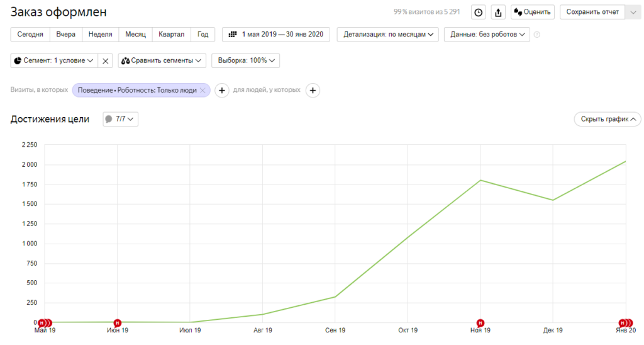This screenshot has height=345, width=644.
Task: Click the Сен 19 axis label
Action: click(335, 330)
